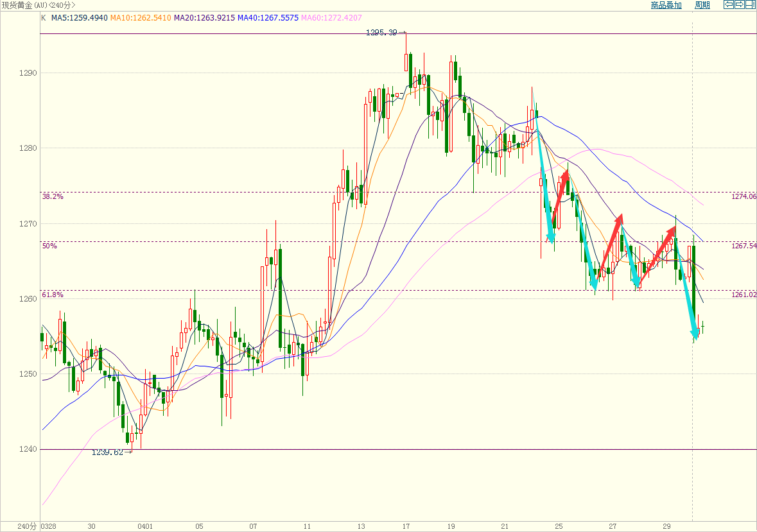Toggle the split panel layout icon
Viewport: 757px width, 532px height.
[750, 5]
